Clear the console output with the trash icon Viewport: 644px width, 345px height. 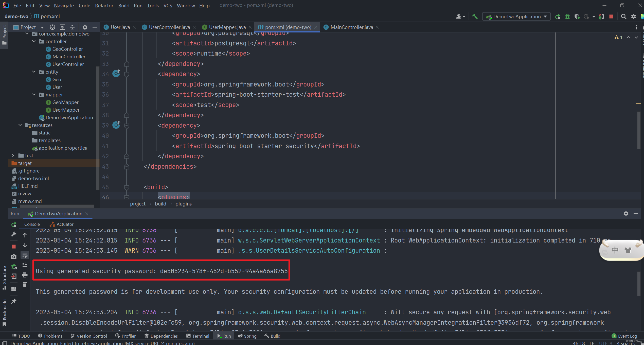point(25,284)
